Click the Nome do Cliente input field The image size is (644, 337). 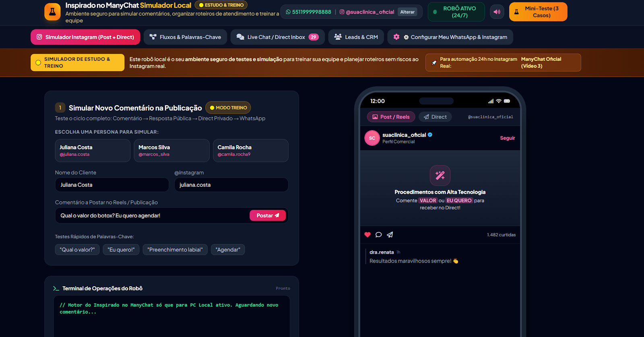[112, 185]
